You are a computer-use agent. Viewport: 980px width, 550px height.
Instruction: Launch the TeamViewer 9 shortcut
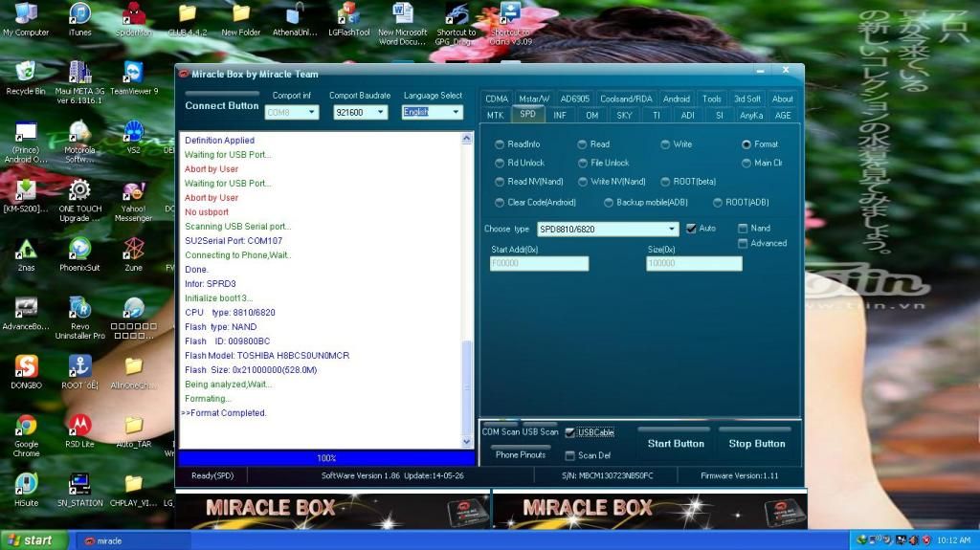click(x=134, y=77)
